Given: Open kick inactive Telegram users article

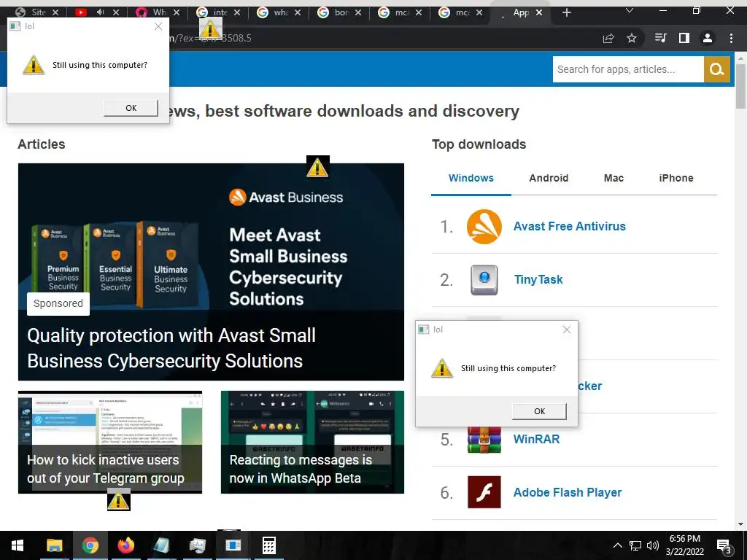Looking at the screenshot, I should [110, 443].
